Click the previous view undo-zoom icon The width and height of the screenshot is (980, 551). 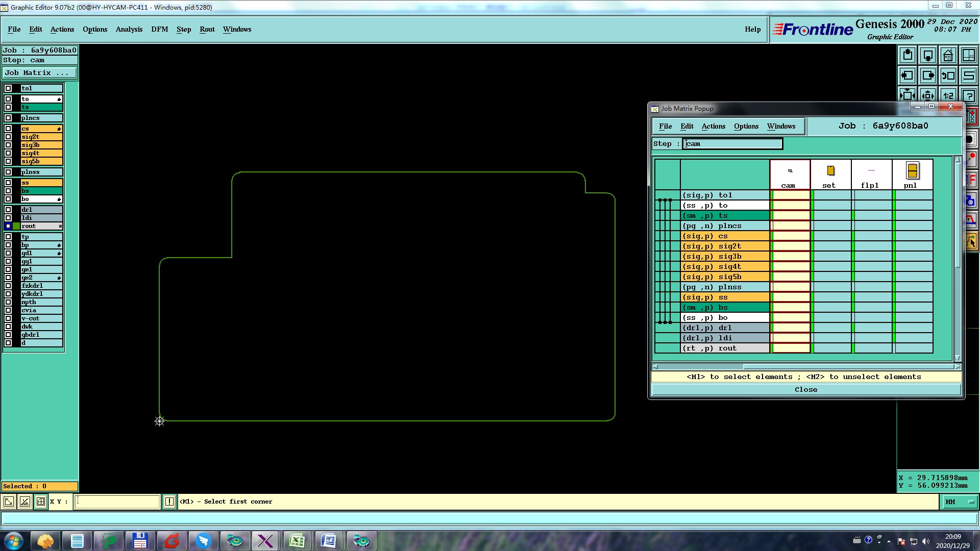pos(948,76)
